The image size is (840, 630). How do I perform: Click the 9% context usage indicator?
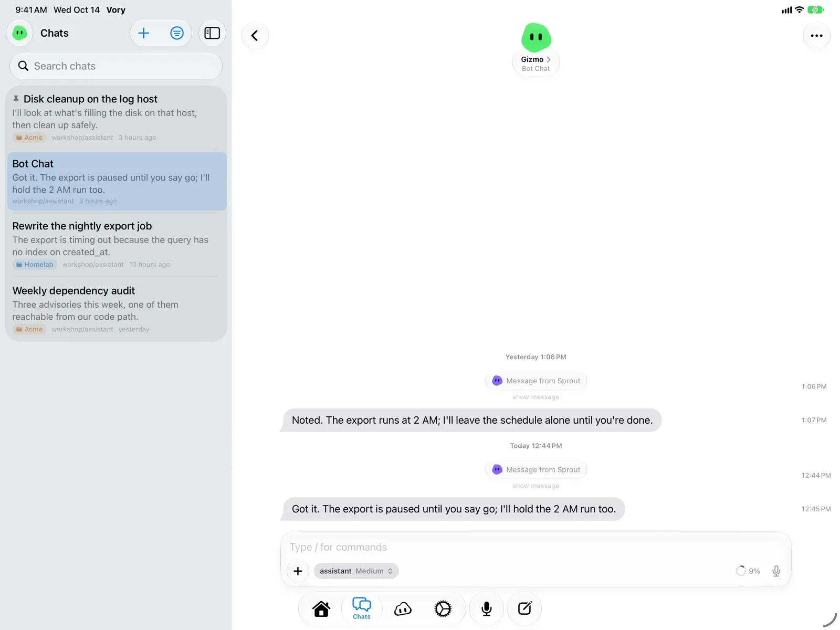748,571
